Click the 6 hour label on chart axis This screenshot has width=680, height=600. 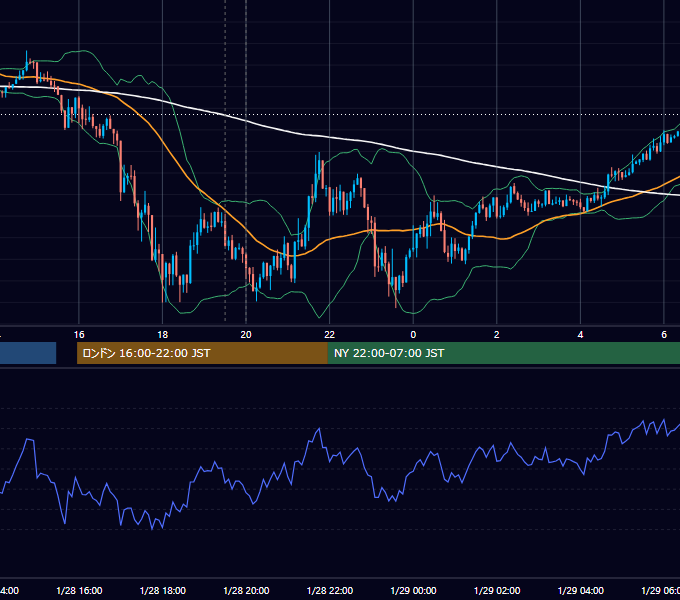[664, 335]
